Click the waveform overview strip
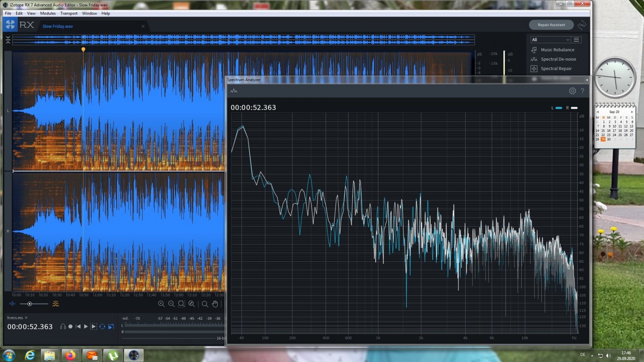 244,39
